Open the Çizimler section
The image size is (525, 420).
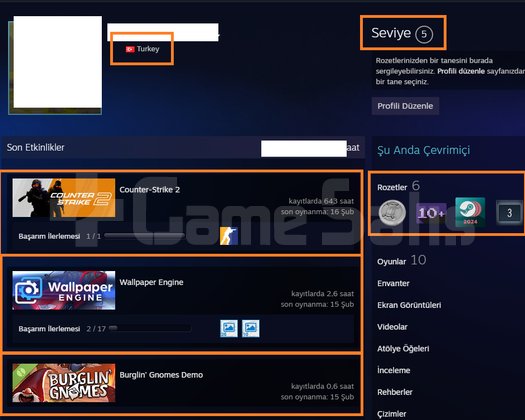(x=391, y=414)
